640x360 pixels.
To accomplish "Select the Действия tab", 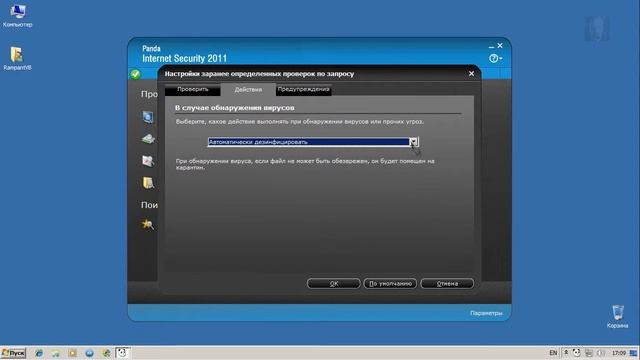I will pyautogui.click(x=248, y=89).
